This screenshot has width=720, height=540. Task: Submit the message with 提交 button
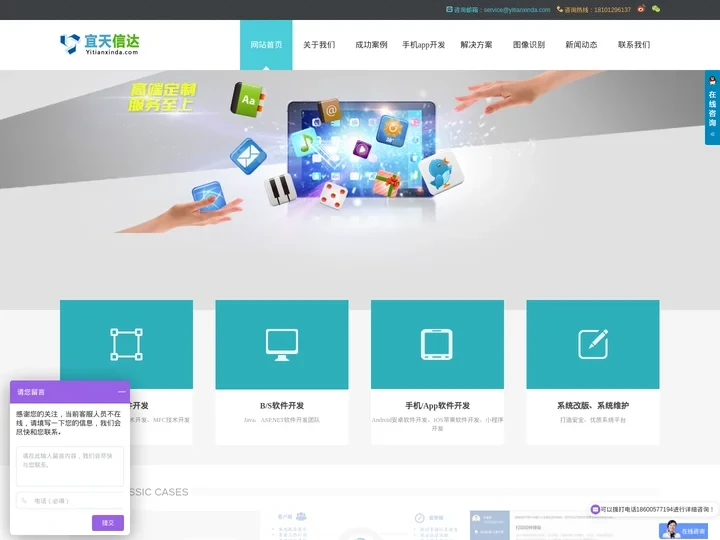pyautogui.click(x=108, y=523)
